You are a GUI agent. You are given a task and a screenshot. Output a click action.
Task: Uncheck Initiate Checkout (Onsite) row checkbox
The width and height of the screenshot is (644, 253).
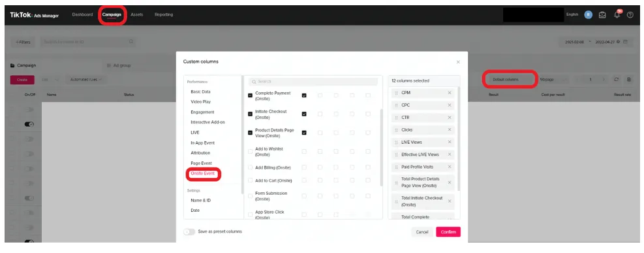(250, 114)
